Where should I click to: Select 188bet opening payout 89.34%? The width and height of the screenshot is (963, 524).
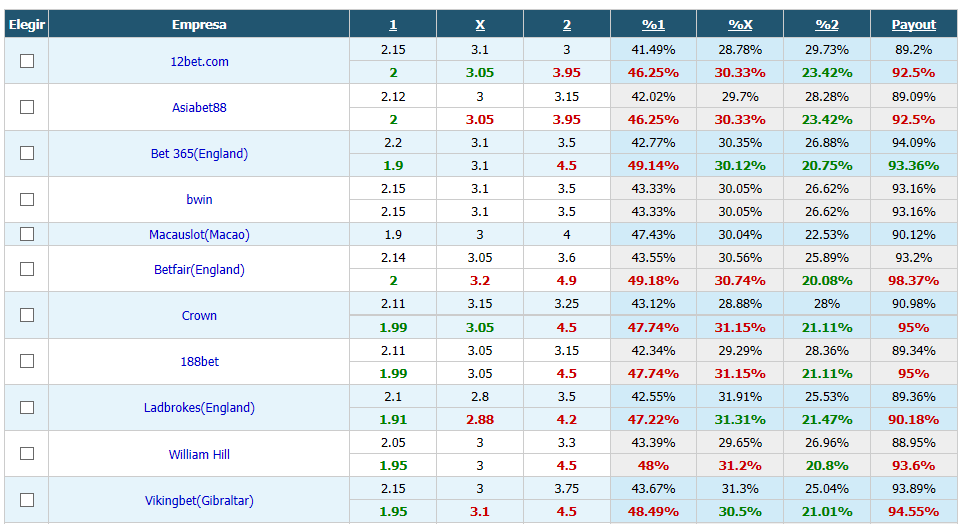click(x=914, y=351)
